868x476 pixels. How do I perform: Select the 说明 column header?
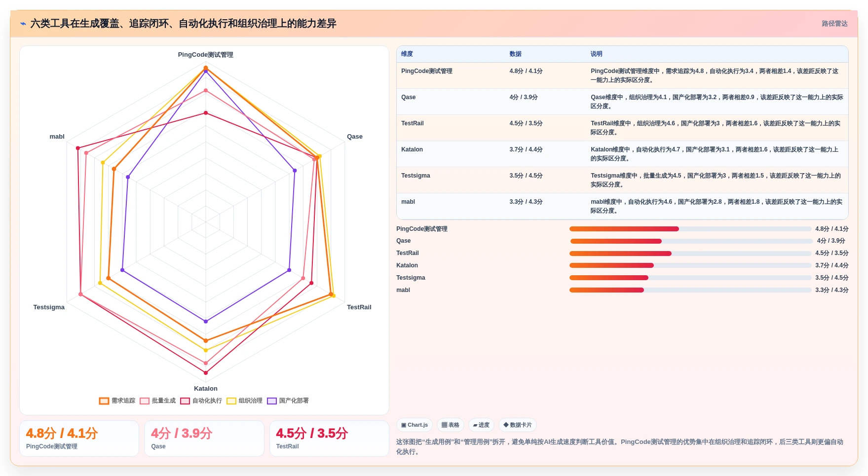[597, 54]
